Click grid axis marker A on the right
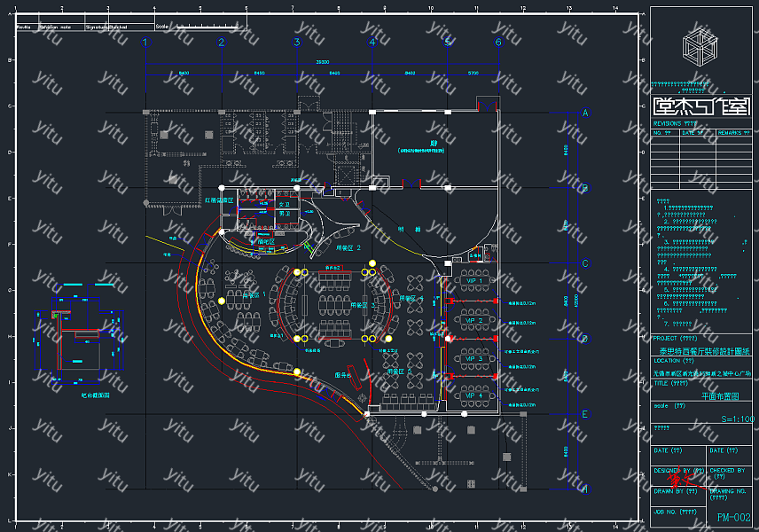This screenshot has height=532, width=759. pyautogui.click(x=585, y=113)
